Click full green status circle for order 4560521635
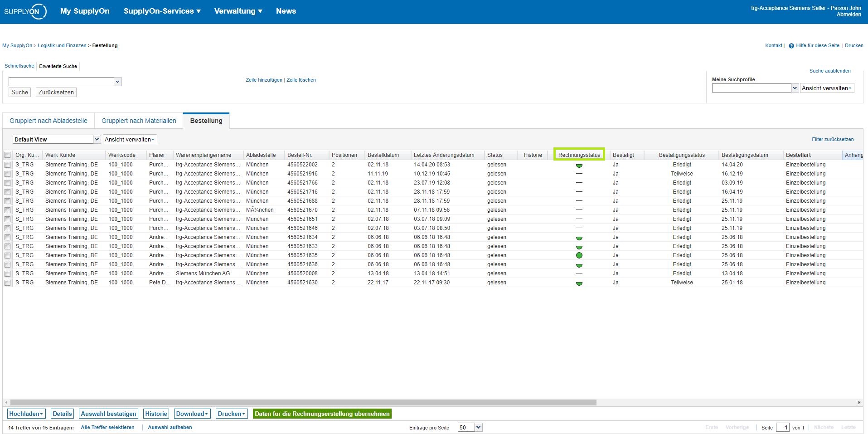 click(579, 255)
